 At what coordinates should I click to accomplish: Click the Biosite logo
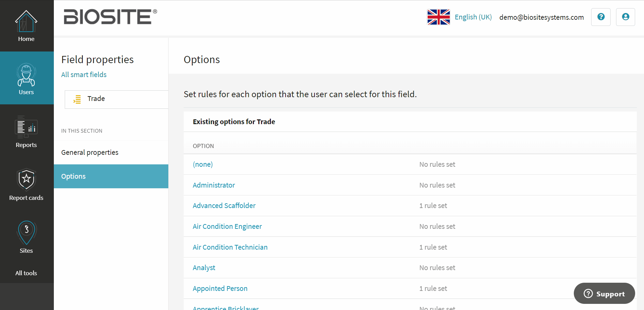coord(110,17)
